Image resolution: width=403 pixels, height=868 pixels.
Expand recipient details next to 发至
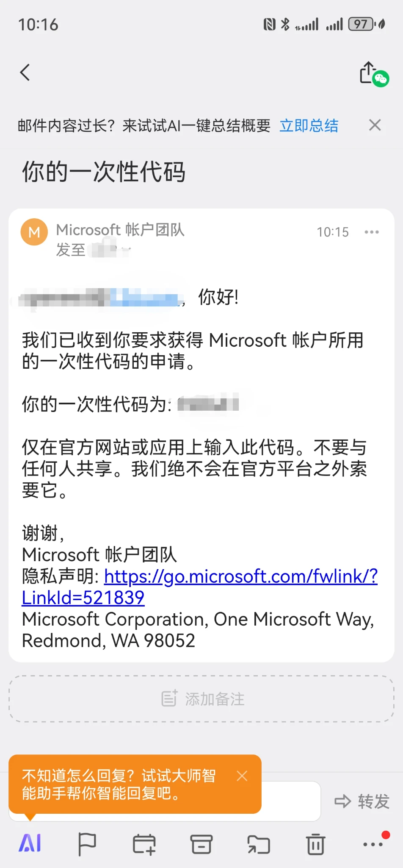coord(126,250)
